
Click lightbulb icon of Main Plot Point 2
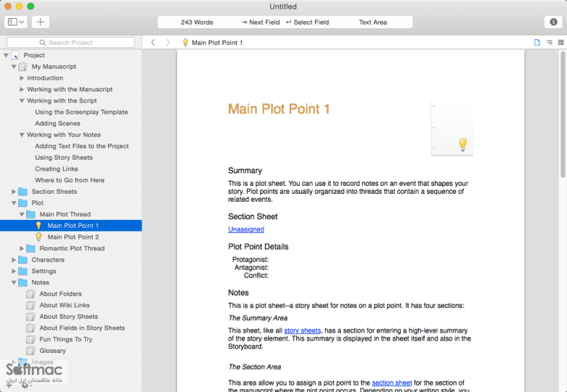click(38, 237)
